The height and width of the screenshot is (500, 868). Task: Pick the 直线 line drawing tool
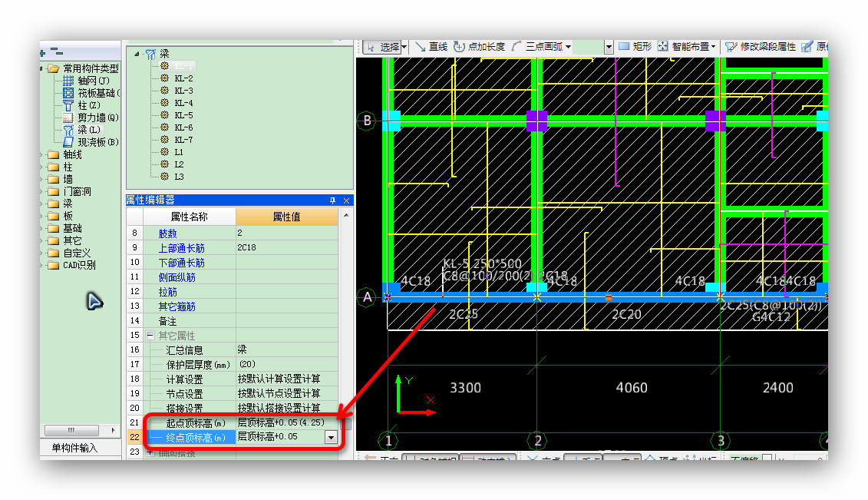pos(431,47)
